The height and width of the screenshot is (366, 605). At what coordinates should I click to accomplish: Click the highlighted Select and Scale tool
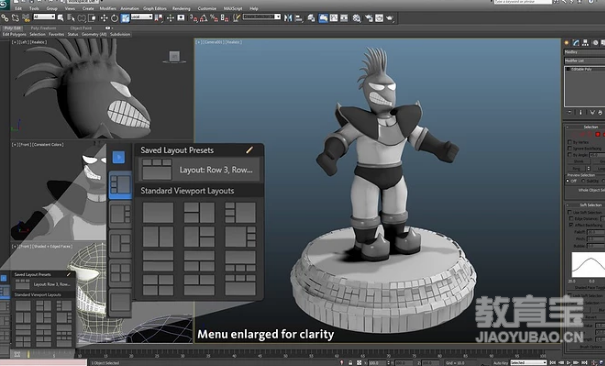(125, 18)
